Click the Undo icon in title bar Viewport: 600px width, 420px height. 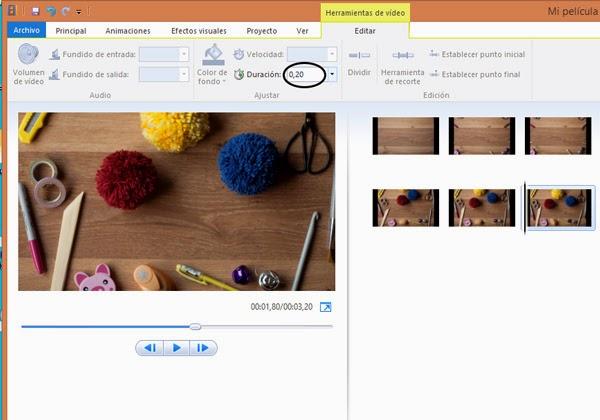tap(51, 11)
